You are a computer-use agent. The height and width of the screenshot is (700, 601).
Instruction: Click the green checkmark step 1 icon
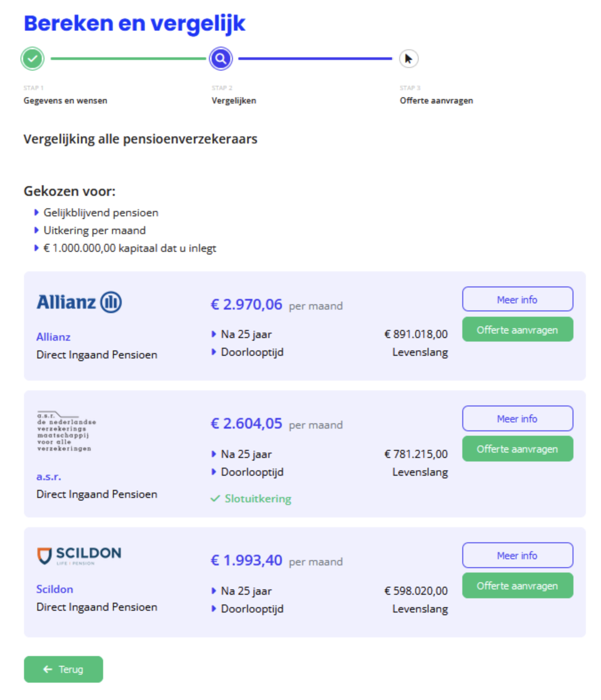click(x=32, y=58)
